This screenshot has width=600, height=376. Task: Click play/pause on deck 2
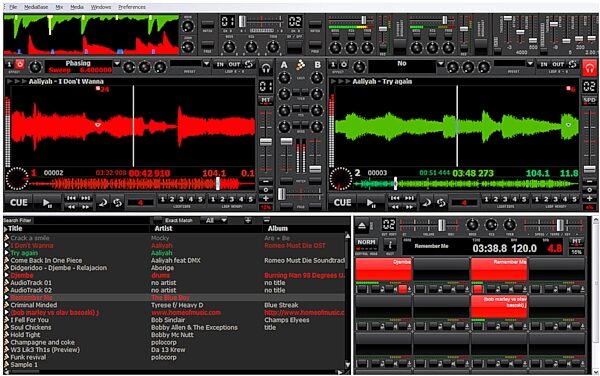click(x=371, y=202)
